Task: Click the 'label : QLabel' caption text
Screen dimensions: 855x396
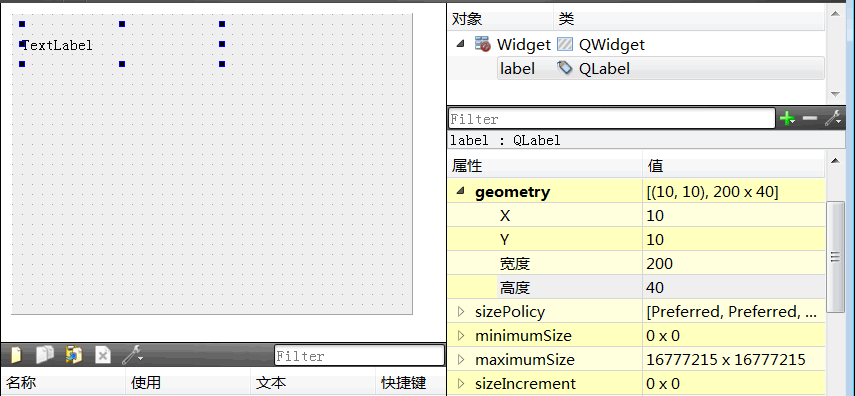Action: tap(505, 140)
